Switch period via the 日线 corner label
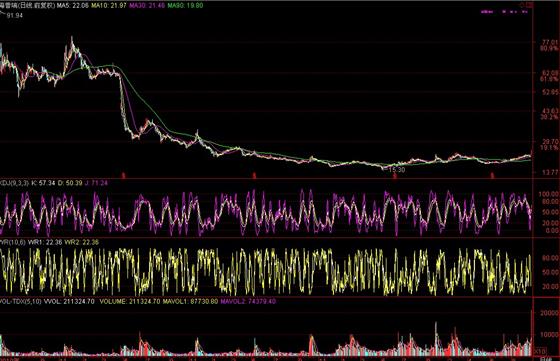Viewport: 560px width, 361px height. pyautogui.click(x=545, y=358)
